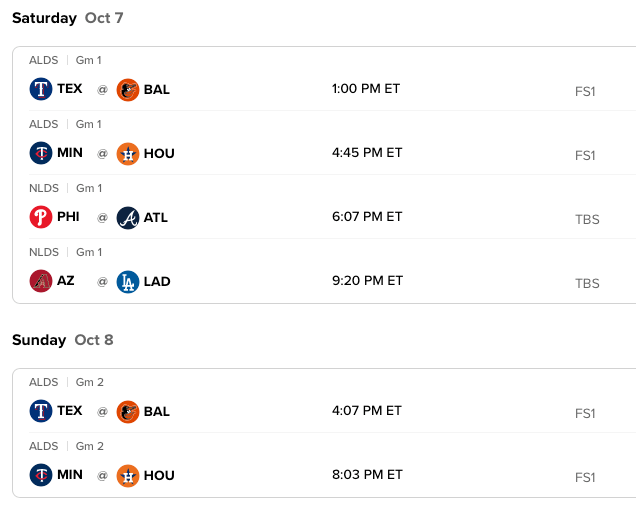The image size is (636, 514).
Task: Select the Astros logo in Saturday's Game 1
Action: (128, 153)
